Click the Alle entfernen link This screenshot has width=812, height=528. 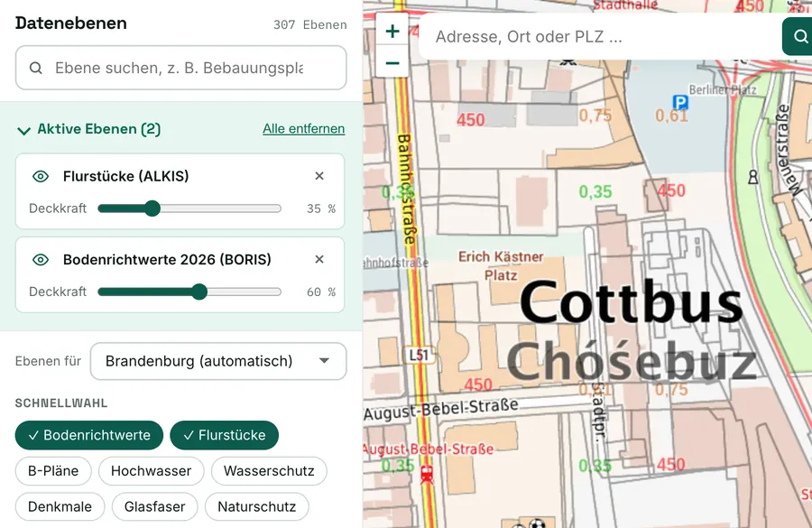(303, 128)
